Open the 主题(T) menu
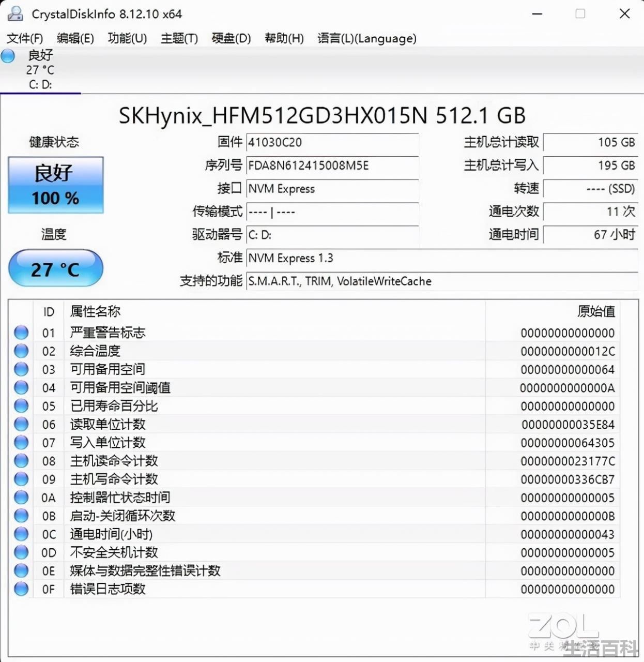Viewport: 644px width, 662px height. pos(179,38)
